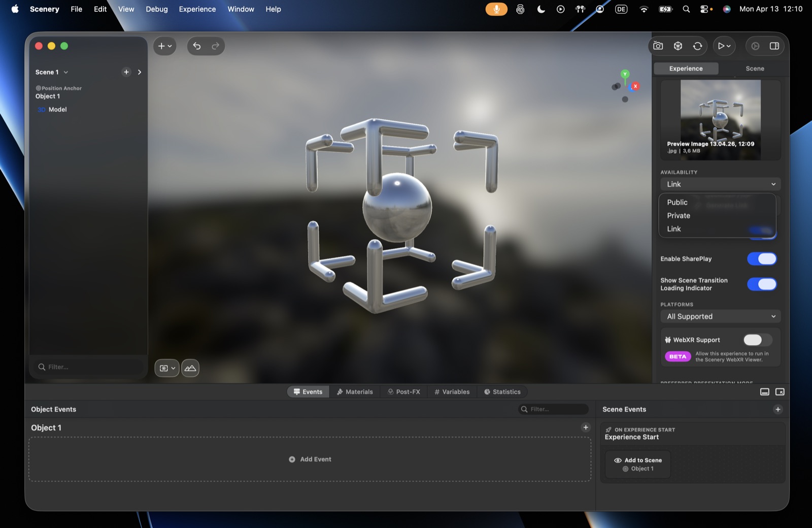Open the play button dropdown arrow
Image resolution: width=812 pixels, height=528 pixels.
(729, 46)
